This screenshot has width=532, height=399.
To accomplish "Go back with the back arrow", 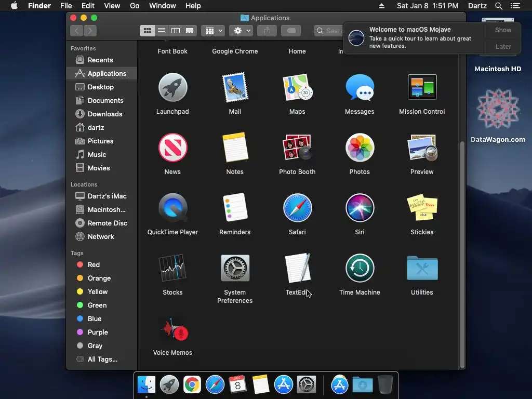I will [x=77, y=31].
